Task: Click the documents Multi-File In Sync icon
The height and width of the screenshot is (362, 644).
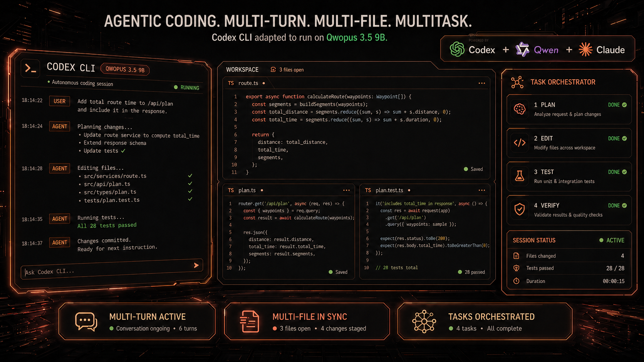Action: pyautogui.click(x=249, y=322)
